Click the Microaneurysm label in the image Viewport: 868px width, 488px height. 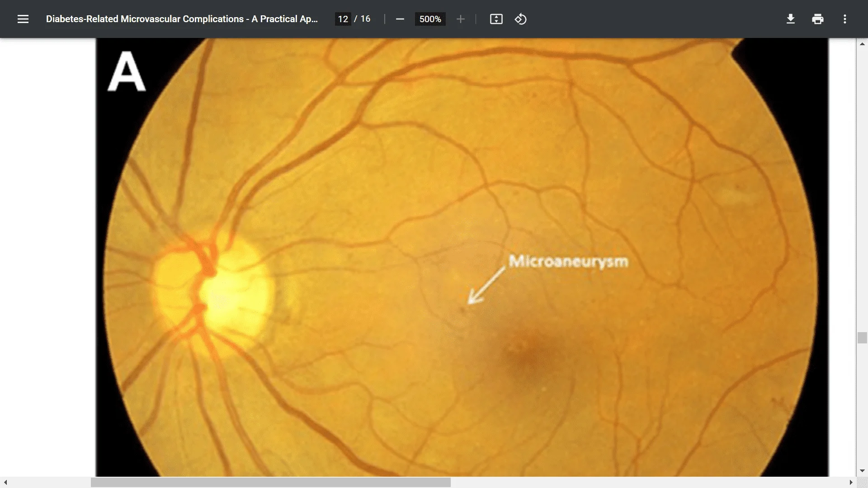coord(568,262)
